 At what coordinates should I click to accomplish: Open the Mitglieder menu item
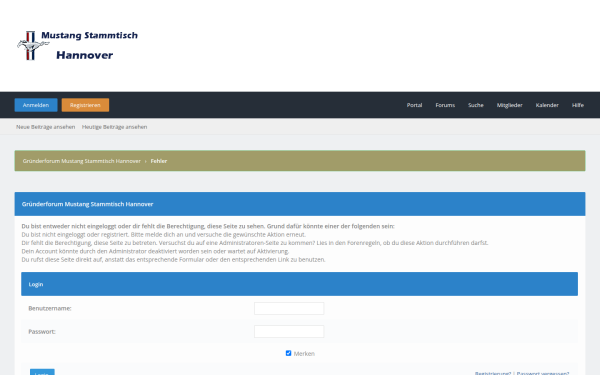click(509, 105)
